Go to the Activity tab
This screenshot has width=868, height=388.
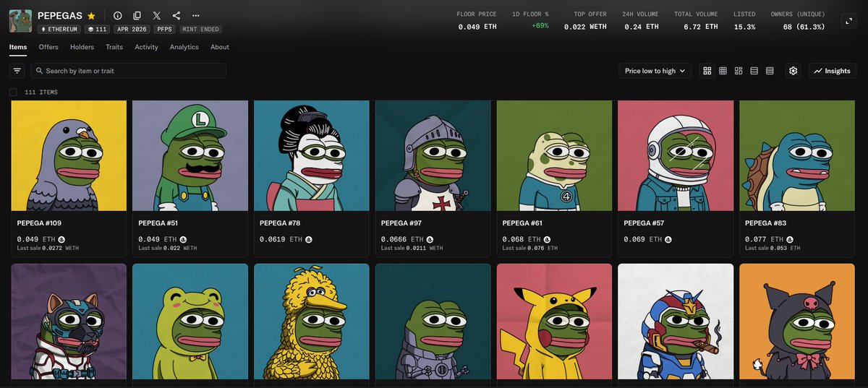pos(146,47)
